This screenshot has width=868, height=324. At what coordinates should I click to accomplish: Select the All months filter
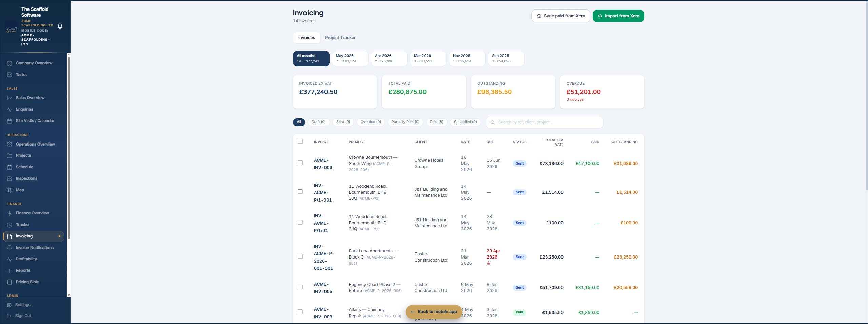(x=311, y=59)
